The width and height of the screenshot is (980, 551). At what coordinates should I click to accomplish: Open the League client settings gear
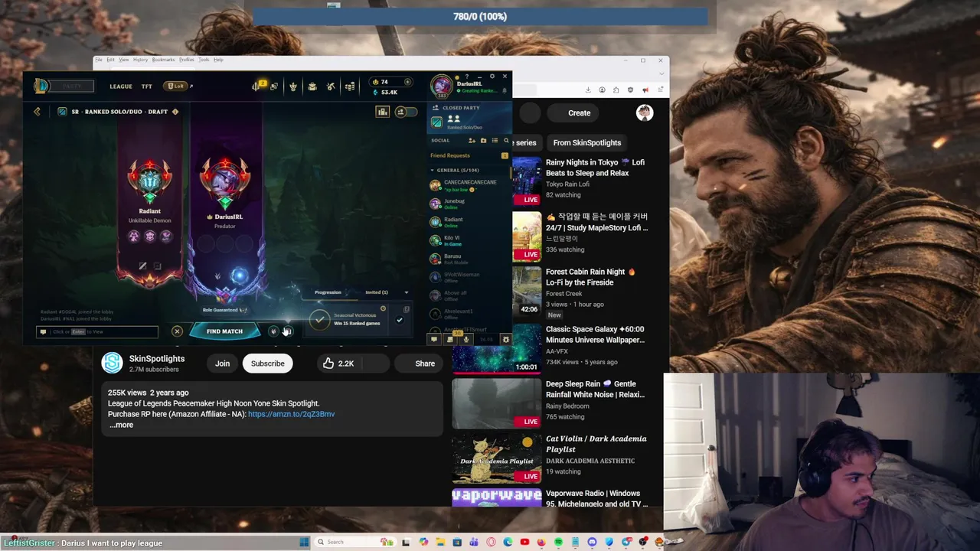(492, 76)
